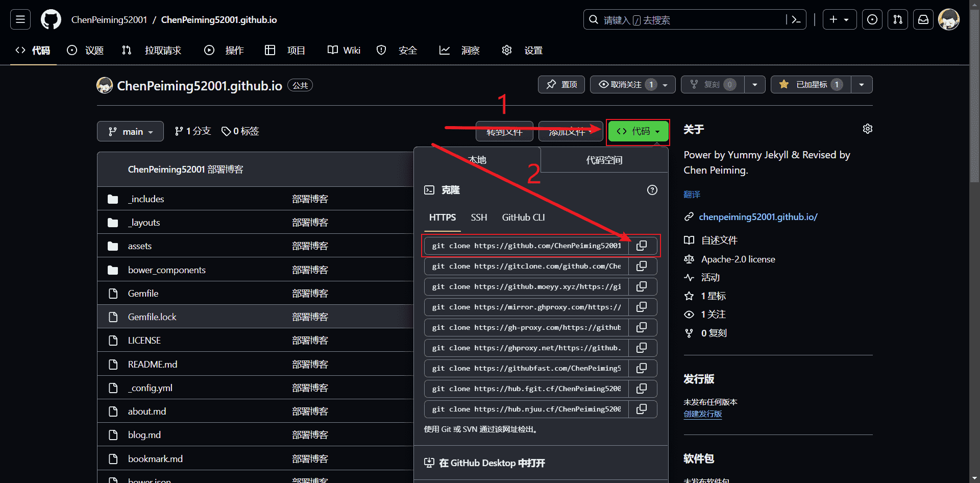Click the ChenPeiming52001 owner breadcrumb link

(109, 20)
